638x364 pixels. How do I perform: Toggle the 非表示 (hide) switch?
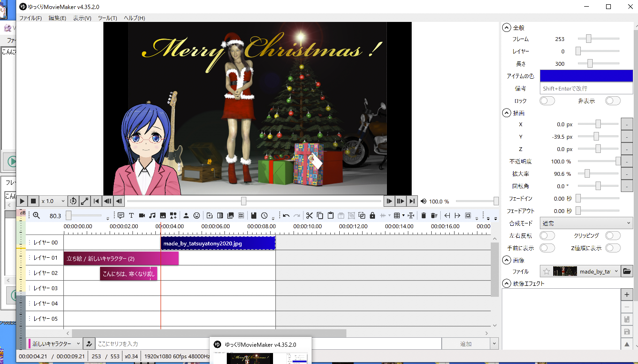(x=613, y=101)
